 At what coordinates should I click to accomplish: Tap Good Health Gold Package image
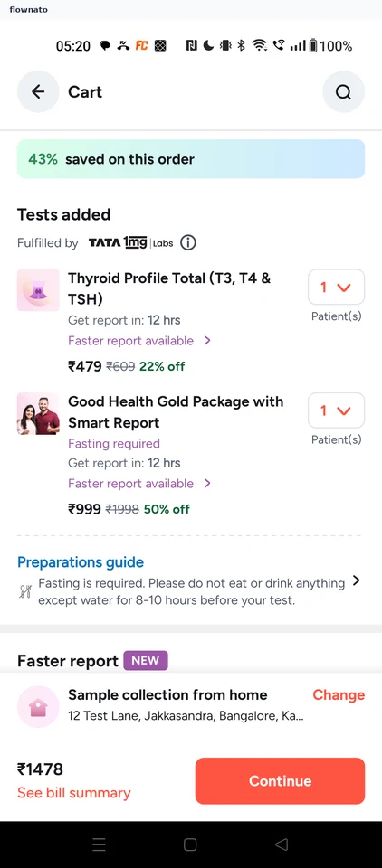pyautogui.click(x=38, y=413)
